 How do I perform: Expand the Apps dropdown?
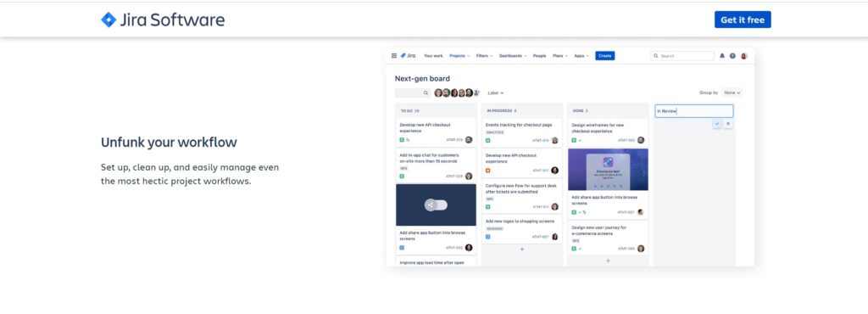pos(581,56)
